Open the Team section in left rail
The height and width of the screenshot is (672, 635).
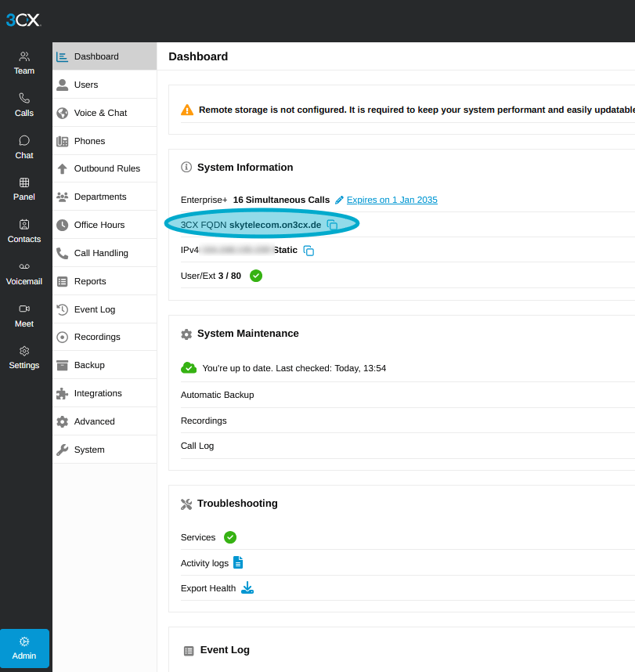pyautogui.click(x=24, y=63)
